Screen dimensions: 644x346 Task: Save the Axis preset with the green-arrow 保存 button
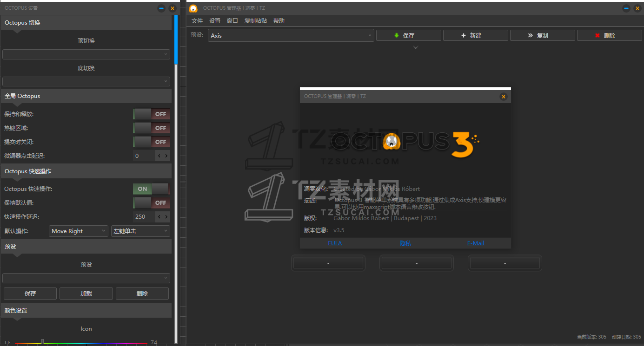(409, 35)
